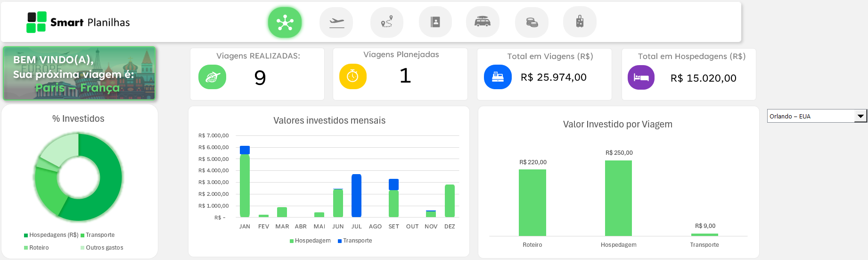Click the Valores investidos mensais title

pos(329,121)
